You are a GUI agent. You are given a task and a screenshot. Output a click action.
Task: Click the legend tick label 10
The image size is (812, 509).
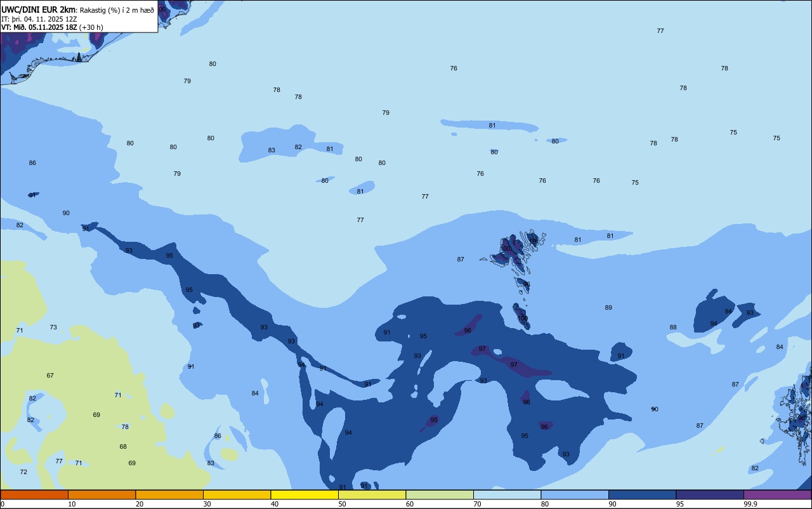tap(72, 504)
